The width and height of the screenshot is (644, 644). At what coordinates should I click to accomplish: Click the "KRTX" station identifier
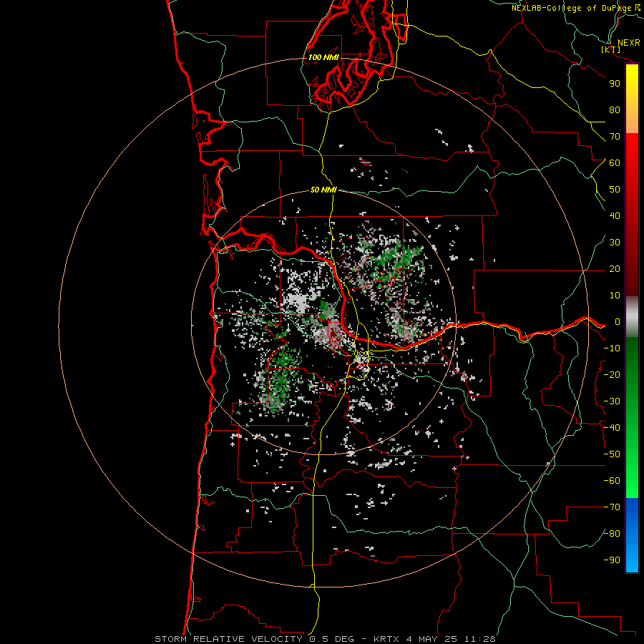coord(386,639)
